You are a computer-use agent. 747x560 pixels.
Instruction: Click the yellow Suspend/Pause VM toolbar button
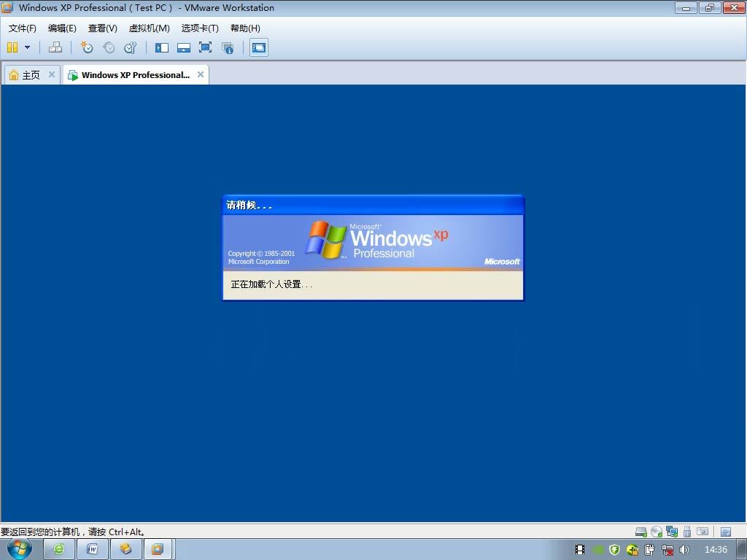[x=12, y=47]
